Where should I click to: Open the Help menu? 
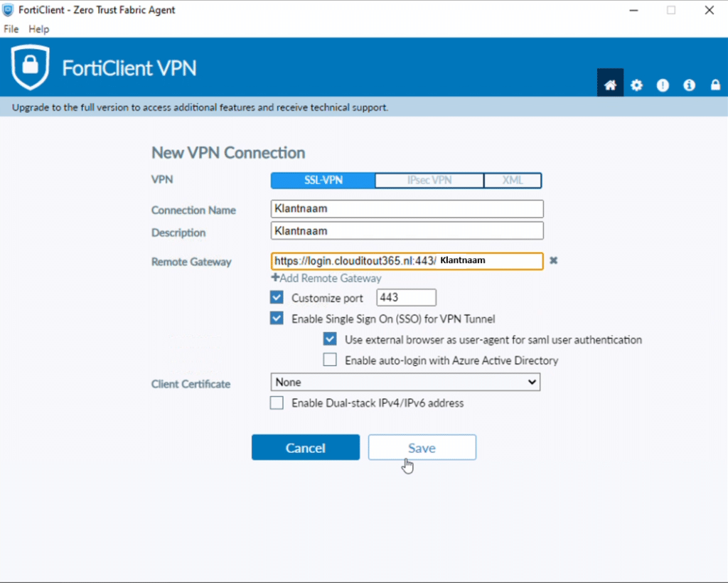point(38,28)
